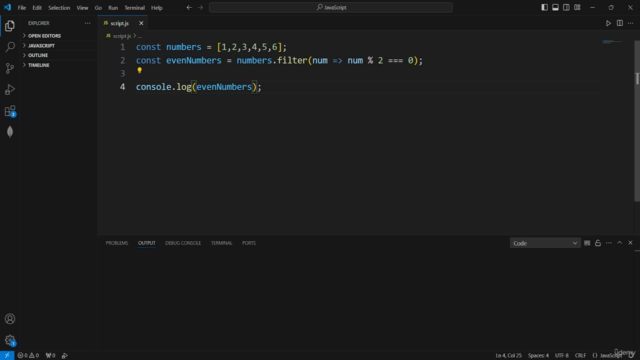Viewport: 640px width, 360px height.
Task: Go forward with the right arrow
Action: 200,7
